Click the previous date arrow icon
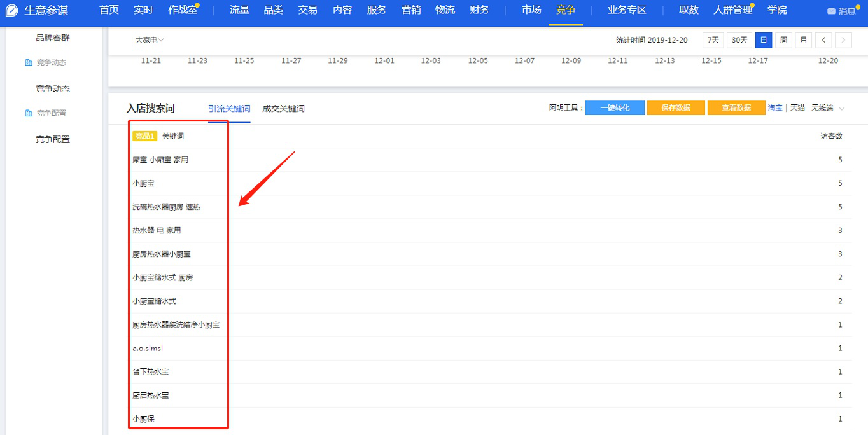The image size is (868, 435). (823, 39)
